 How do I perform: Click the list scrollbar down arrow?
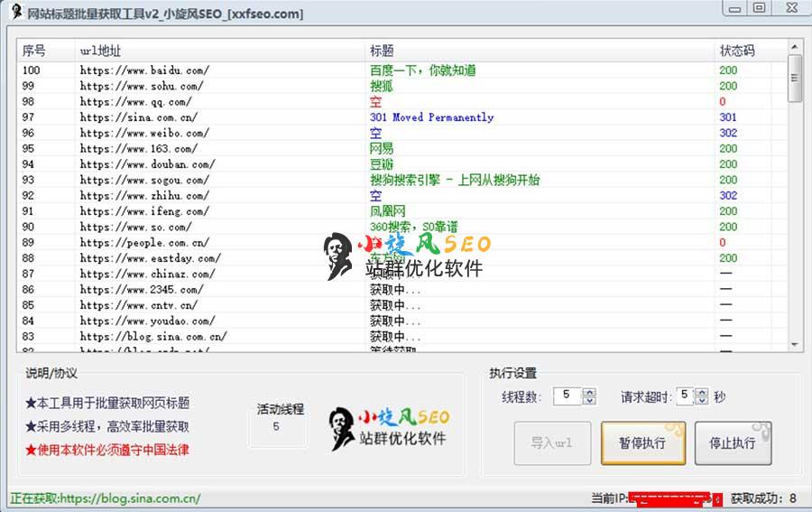point(794,345)
